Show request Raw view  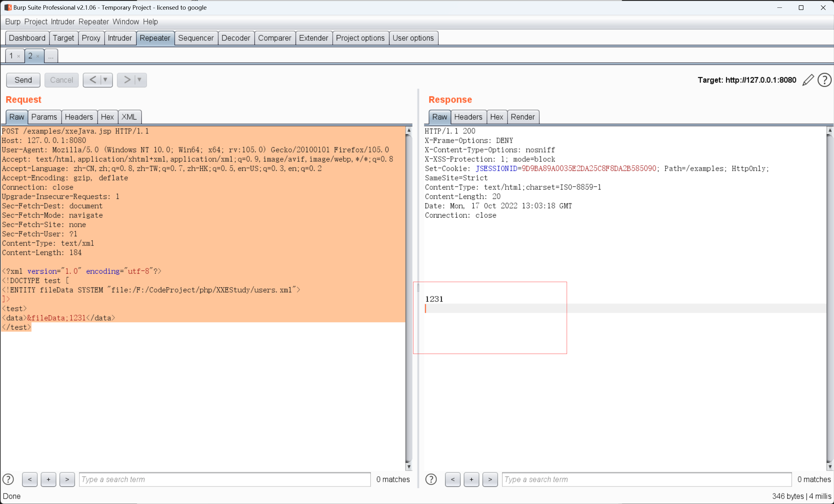17,117
